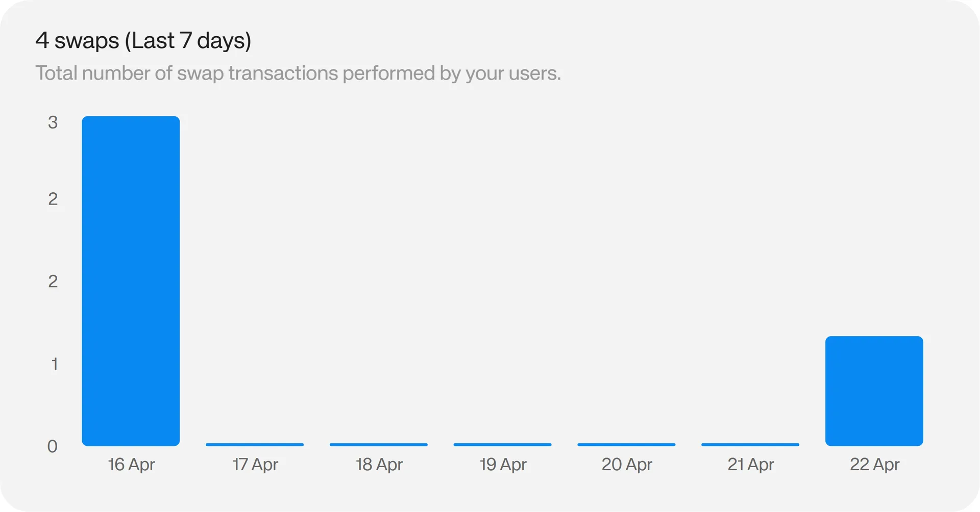Click the '4 swaps (Last 7 days)' title
Viewport: 980px width, 512px height.
coord(143,41)
